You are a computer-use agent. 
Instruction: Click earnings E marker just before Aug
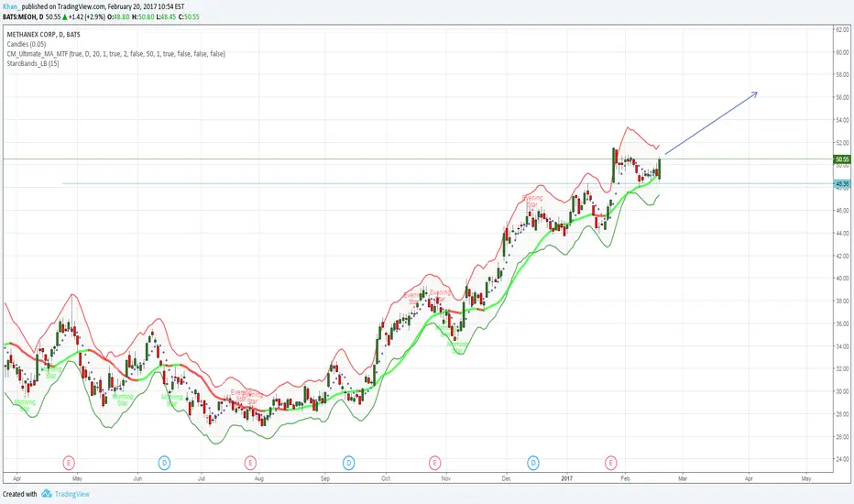(250, 463)
